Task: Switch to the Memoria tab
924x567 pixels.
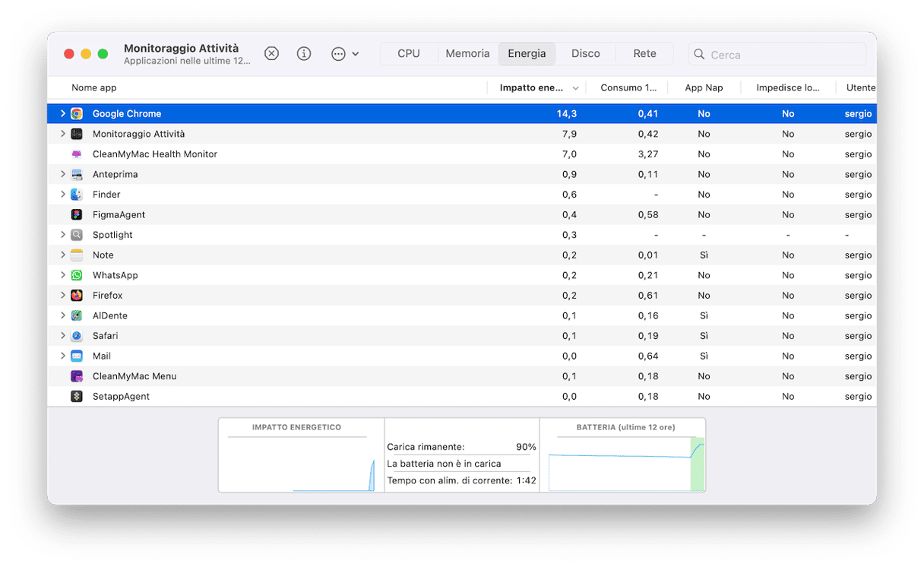Action: pos(467,54)
